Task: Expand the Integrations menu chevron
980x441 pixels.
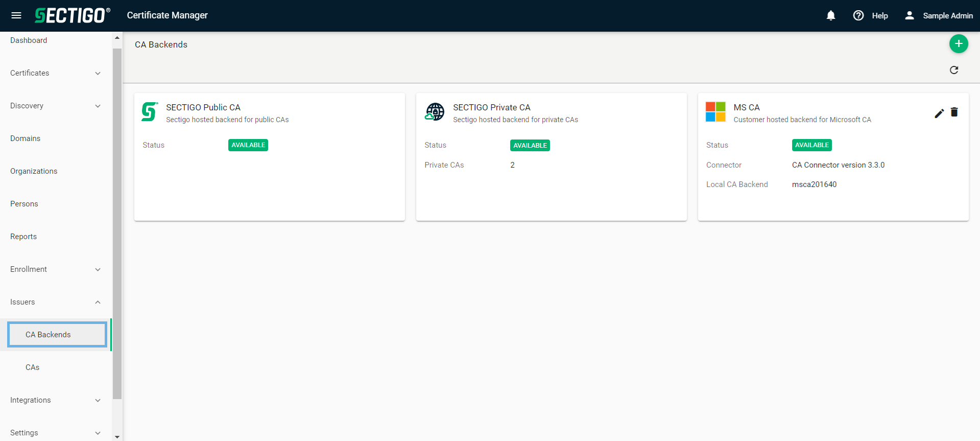Action: coord(98,400)
